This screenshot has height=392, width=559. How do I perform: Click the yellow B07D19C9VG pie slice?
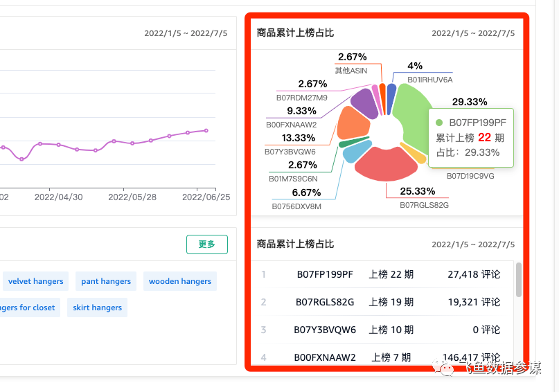point(414,154)
